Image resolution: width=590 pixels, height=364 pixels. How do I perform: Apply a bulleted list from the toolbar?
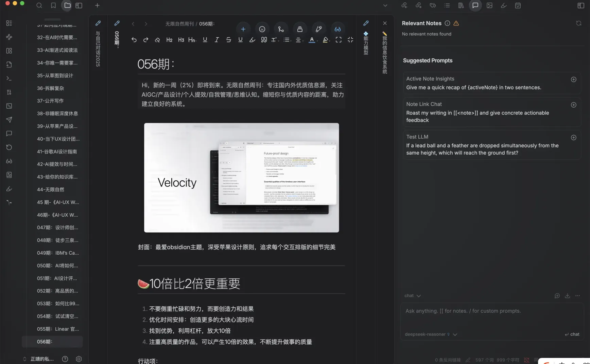(287, 40)
